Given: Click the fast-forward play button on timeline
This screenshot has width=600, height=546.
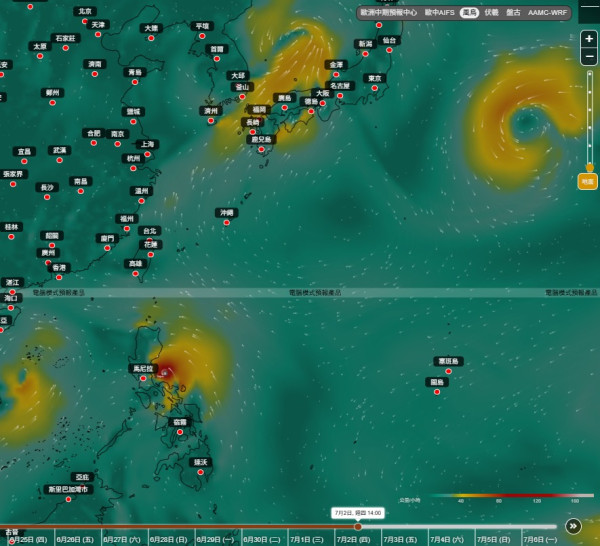Looking at the screenshot, I should pos(573,526).
